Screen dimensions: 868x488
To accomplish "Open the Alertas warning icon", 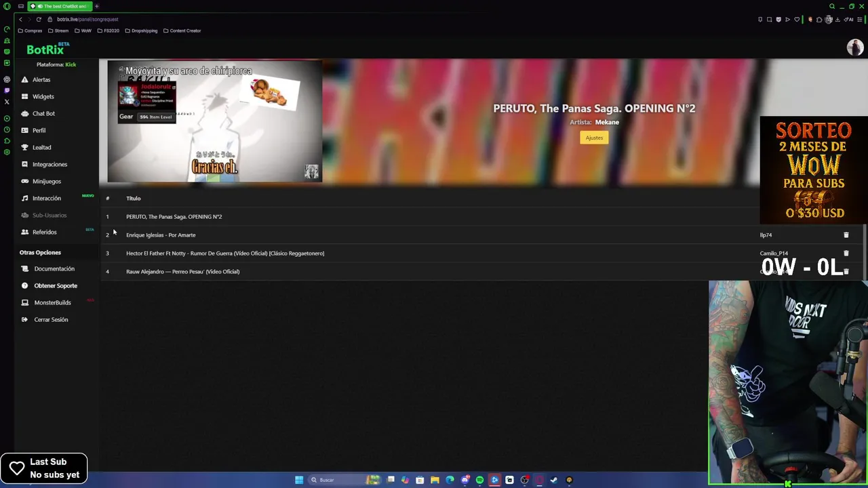I will [25, 79].
